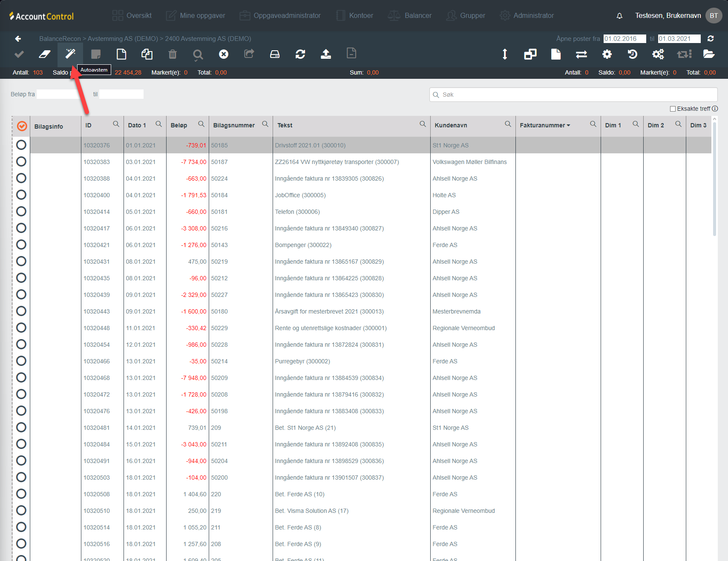This screenshot has height=561, width=728.
Task: Go to Mine oppgaver
Action: click(x=196, y=16)
